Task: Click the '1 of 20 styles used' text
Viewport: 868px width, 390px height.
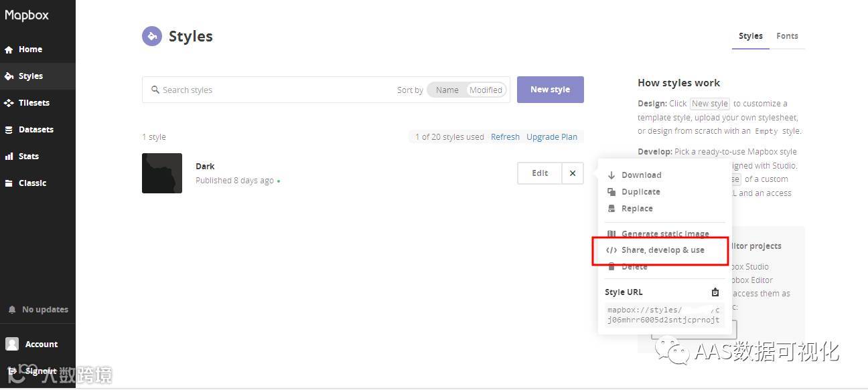Action: pos(449,137)
